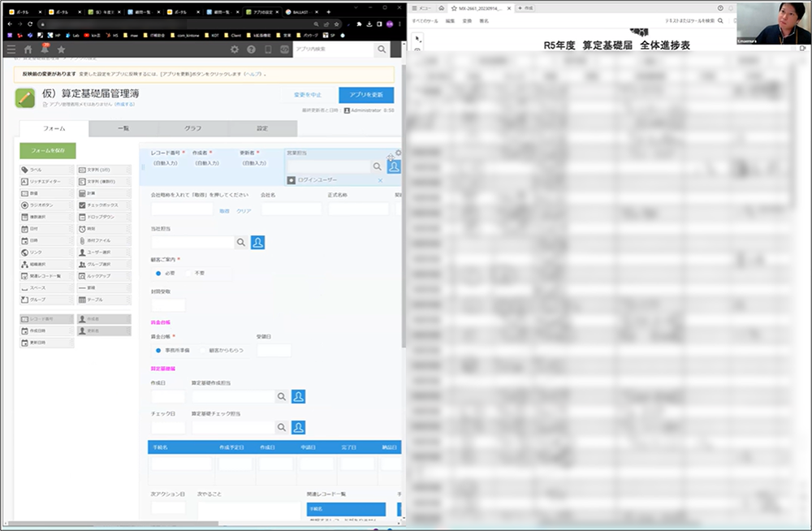Click the 取得 lookup link
Viewport: 812px width, 531px height.
coord(224,211)
